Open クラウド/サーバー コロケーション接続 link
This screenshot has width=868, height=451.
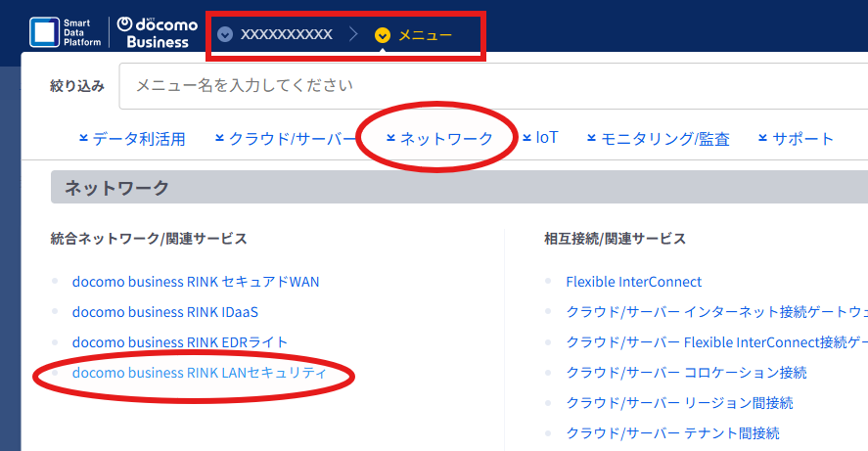pyautogui.click(x=686, y=373)
